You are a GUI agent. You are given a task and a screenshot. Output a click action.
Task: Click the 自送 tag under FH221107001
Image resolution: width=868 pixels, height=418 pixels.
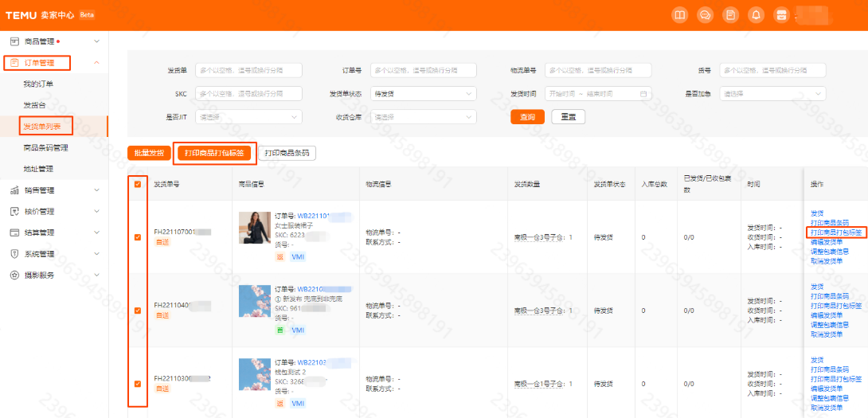(x=162, y=242)
